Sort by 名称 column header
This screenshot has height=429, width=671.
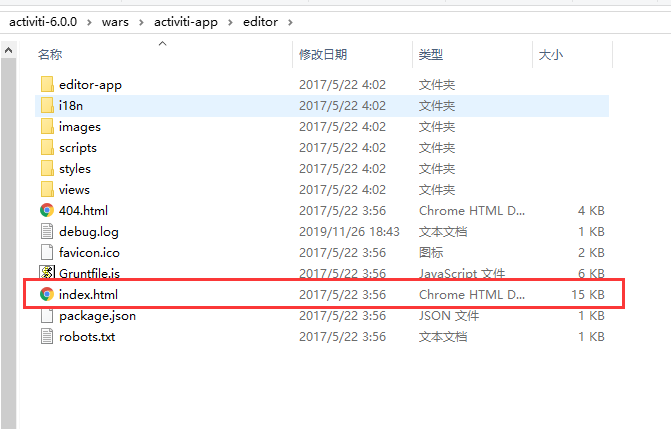click(x=50, y=55)
